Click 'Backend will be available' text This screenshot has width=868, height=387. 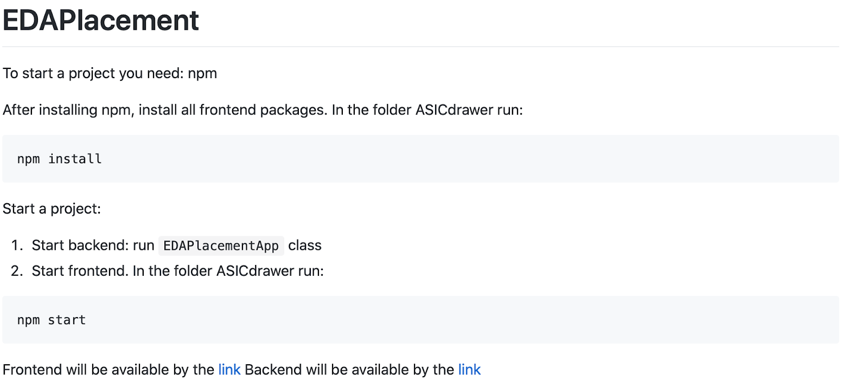point(349,370)
